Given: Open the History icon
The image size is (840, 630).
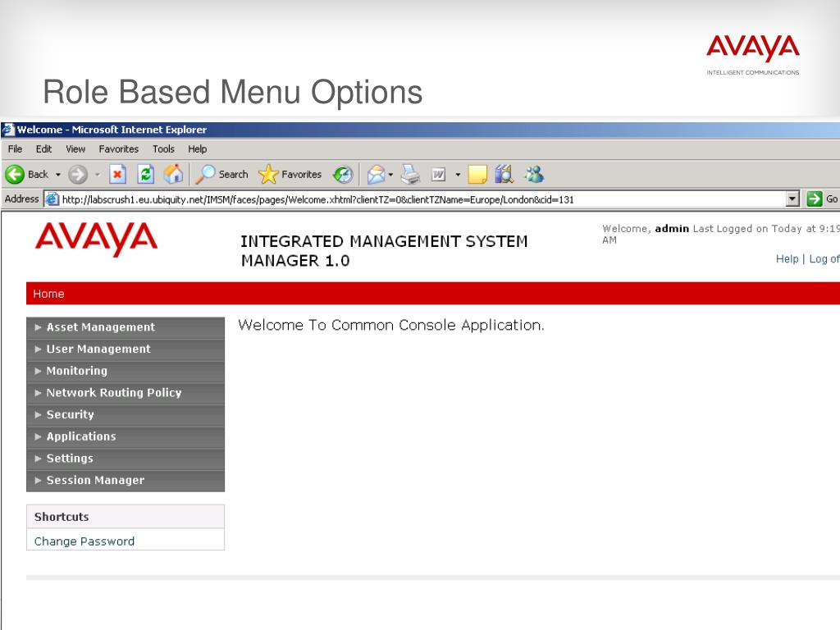Looking at the screenshot, I should pyautogui.click(x=343, y=174).
